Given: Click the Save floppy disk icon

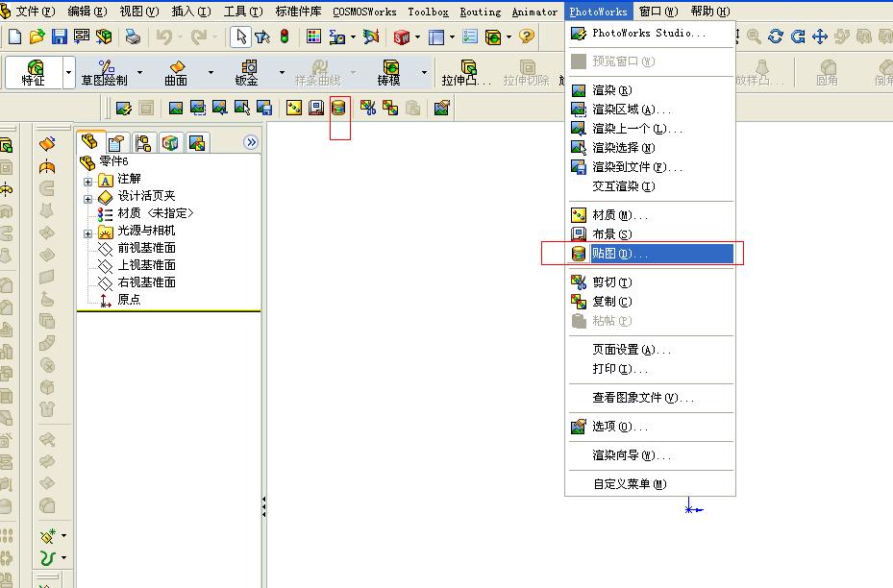Looking at the screenshot, I should (x=60, y=37).
